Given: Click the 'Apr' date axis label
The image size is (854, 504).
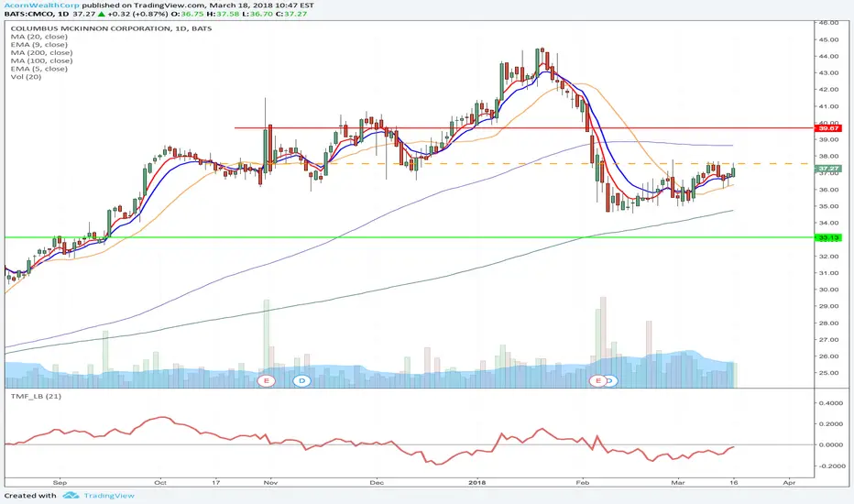Looking at the screenshot, I should [x=789, y=483].
